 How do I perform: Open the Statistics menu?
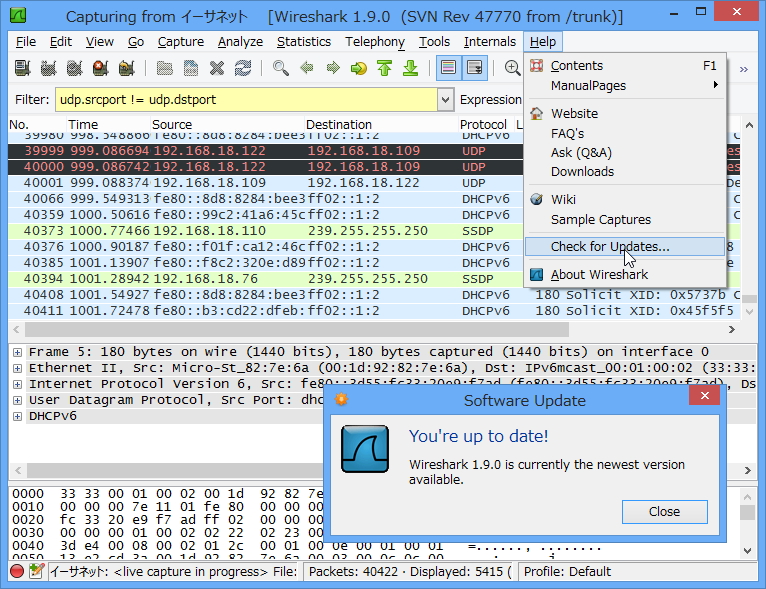(304, 42)
